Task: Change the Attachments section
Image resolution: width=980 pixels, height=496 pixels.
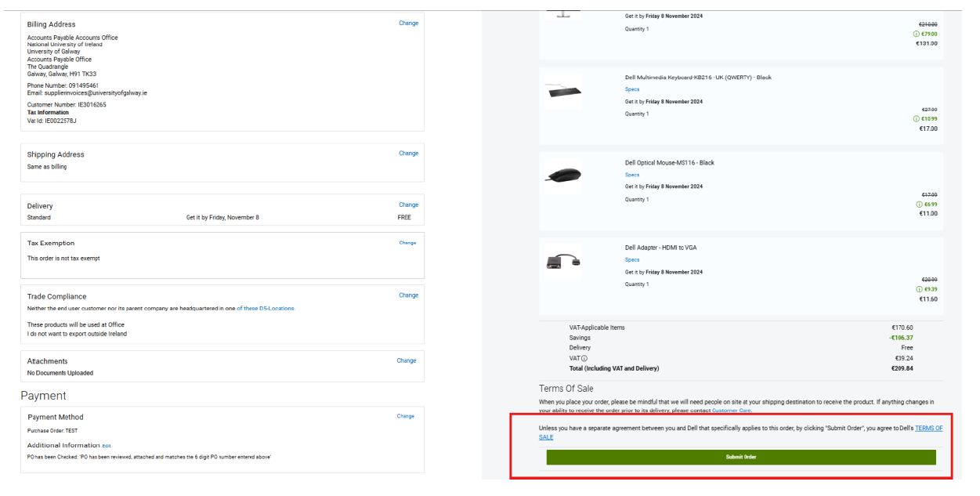Action: 407,360
